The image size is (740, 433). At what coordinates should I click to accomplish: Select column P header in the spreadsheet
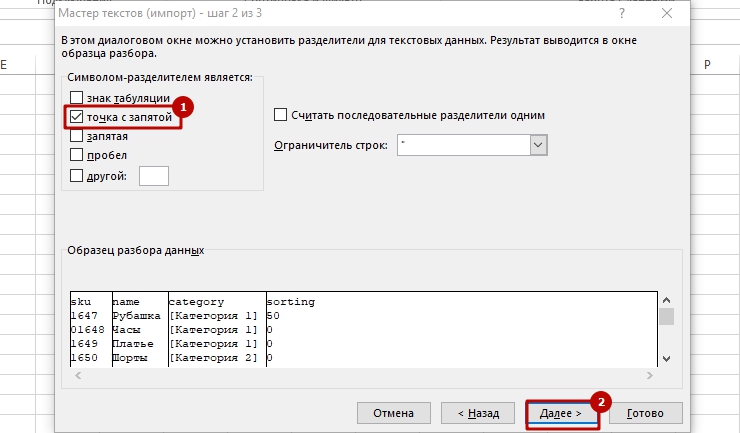click(x=707, y=65)
